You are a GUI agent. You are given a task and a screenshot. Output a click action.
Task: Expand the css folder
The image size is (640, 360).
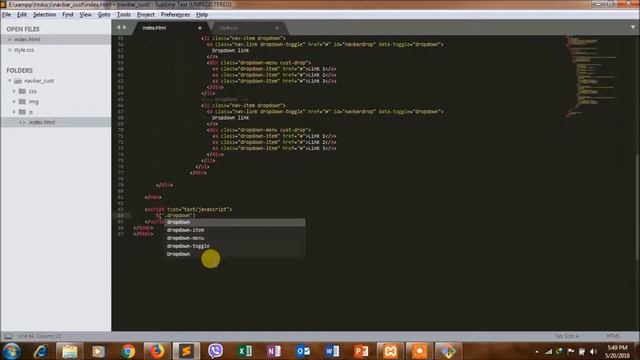point(14,91)
